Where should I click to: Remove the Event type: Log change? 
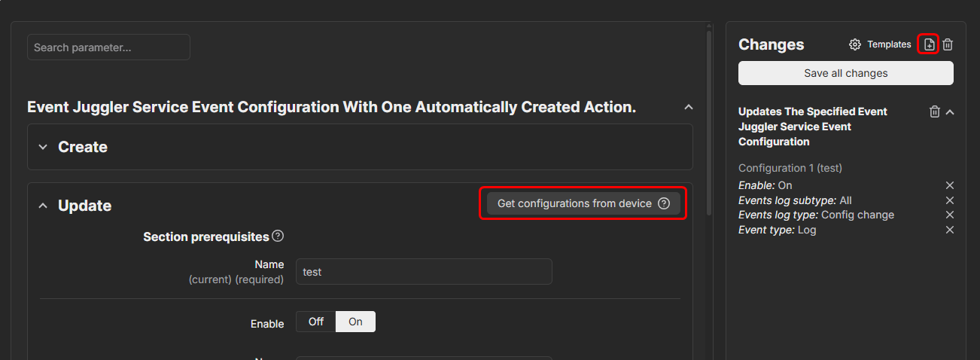coord(950,230)
